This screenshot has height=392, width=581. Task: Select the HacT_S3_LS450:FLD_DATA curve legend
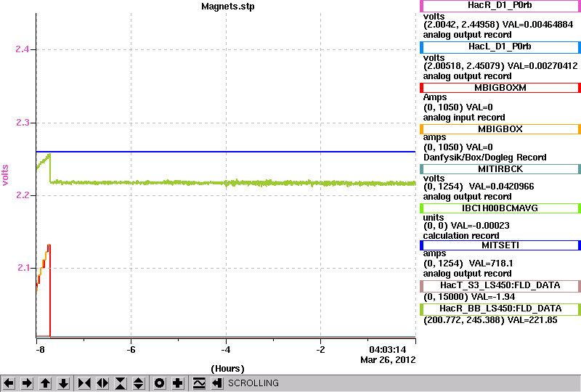[500, 286]
